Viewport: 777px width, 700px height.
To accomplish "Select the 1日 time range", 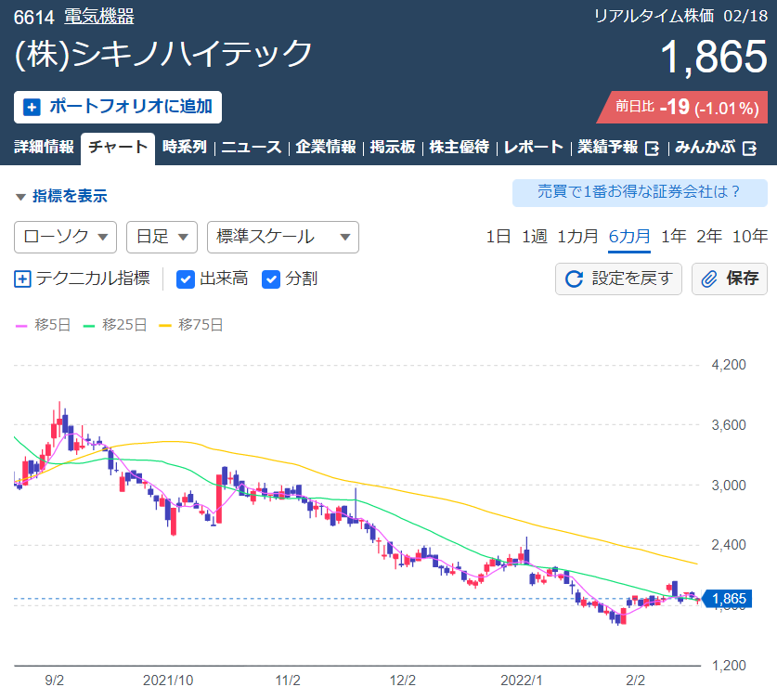I will [x=498, y=237].
